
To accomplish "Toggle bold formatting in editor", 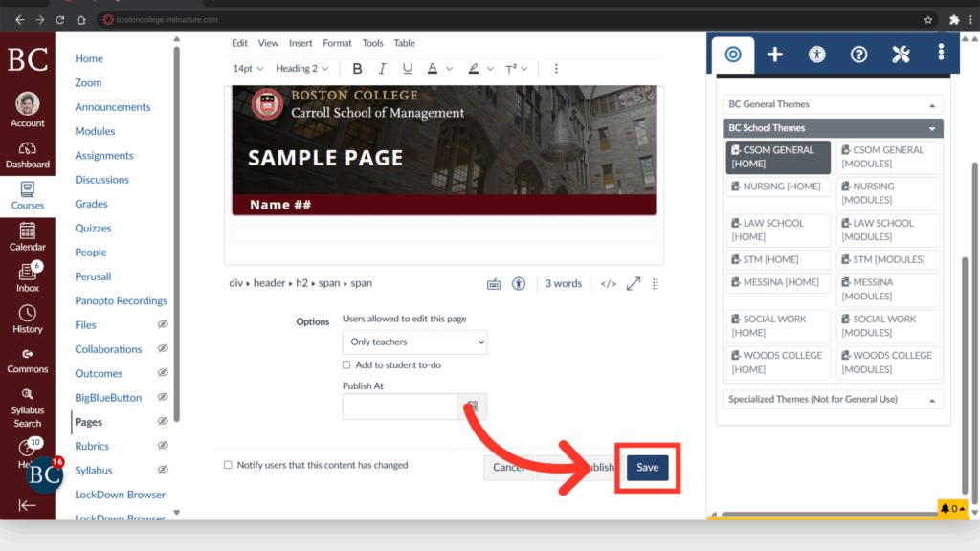I will pyautogui.click(x=357, y=69).
